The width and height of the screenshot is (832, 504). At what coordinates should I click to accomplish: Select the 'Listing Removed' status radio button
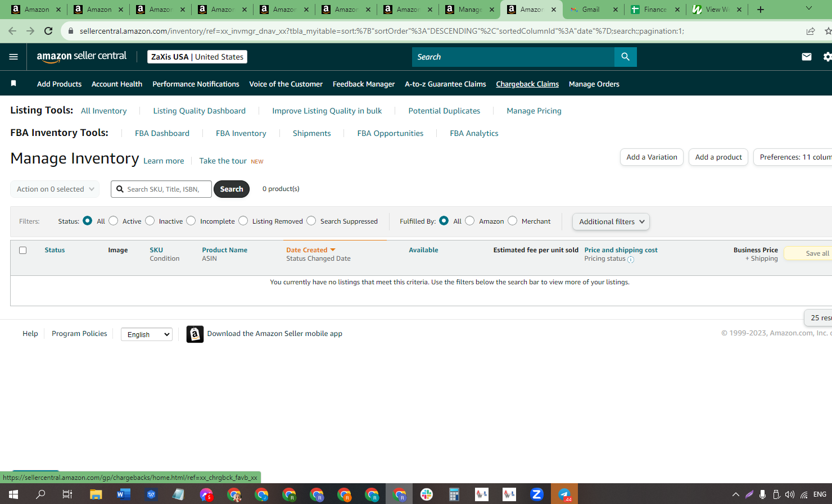[243, 221]
